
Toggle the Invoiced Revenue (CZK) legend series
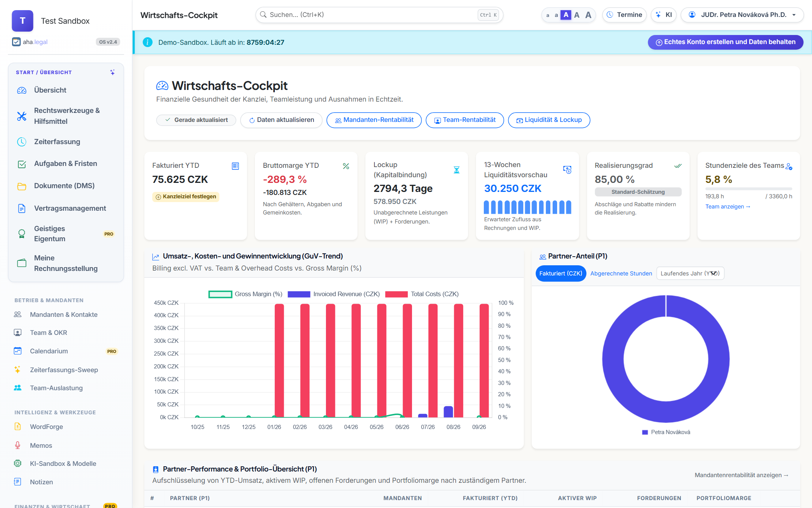334,294
